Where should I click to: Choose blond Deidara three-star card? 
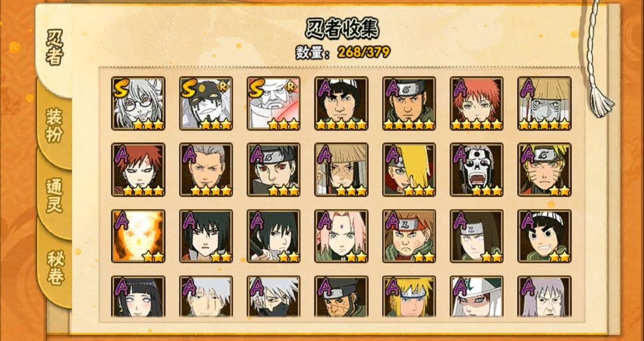[x=409, y=170]
